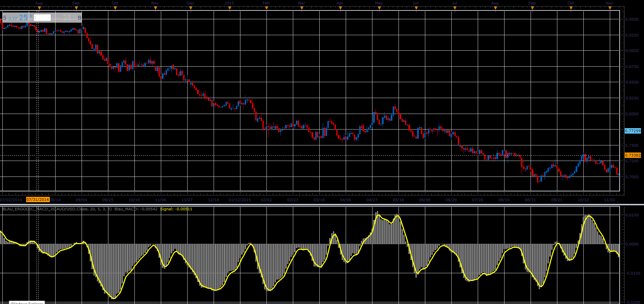Viewport: 644px width, 304px height.
Task: Click the 11/06 date on time axis
Action: point(160,200)
